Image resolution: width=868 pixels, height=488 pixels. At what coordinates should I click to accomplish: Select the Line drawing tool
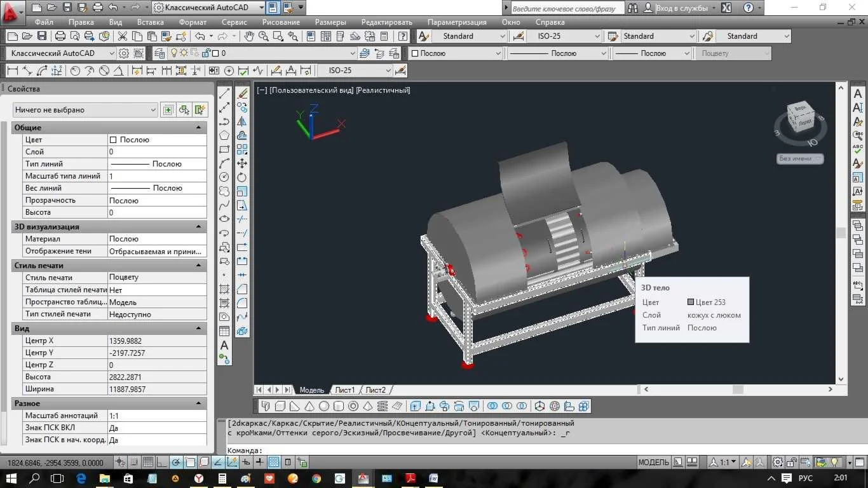(x=224, y=94)
